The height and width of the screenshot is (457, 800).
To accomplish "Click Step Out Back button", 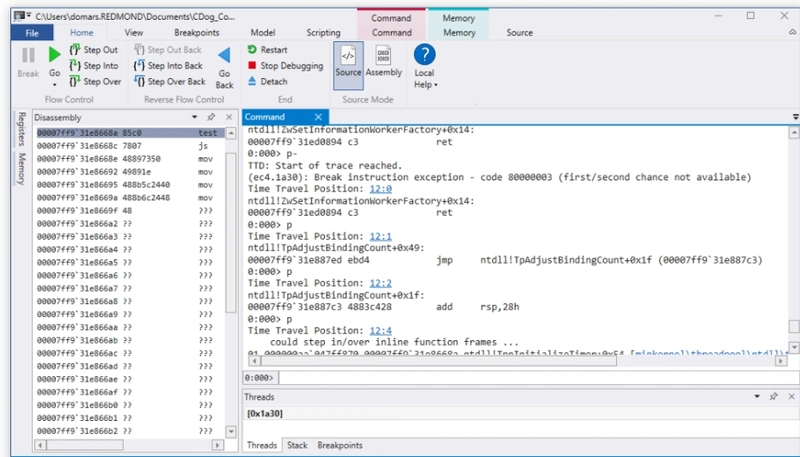I will click(168, 50).
